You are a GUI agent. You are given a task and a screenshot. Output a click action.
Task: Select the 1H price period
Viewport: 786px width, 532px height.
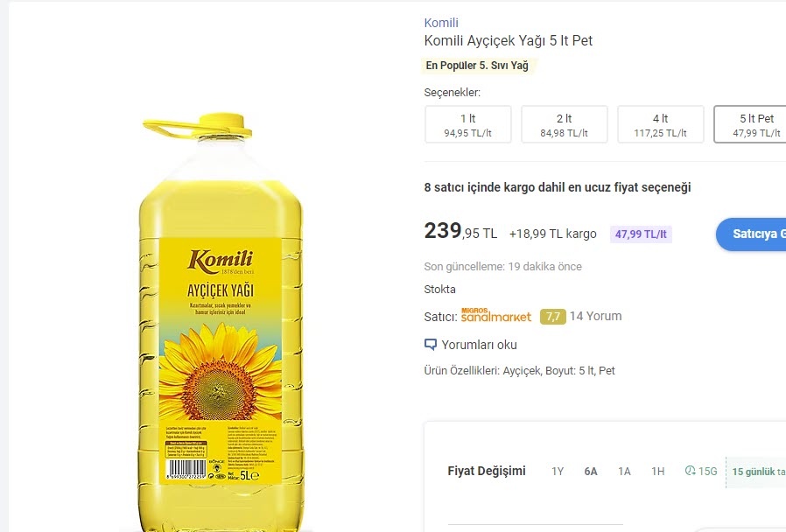click(658, 471)
